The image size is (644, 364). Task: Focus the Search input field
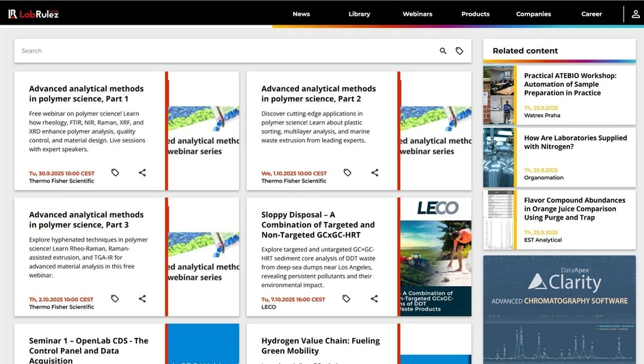click(226, 51)
